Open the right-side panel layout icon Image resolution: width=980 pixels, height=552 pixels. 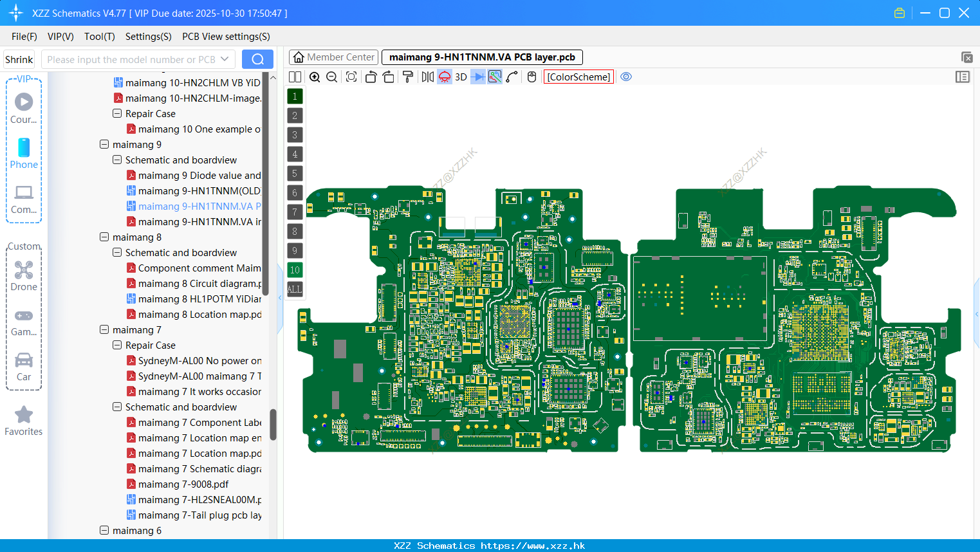(x=963, y=77)
